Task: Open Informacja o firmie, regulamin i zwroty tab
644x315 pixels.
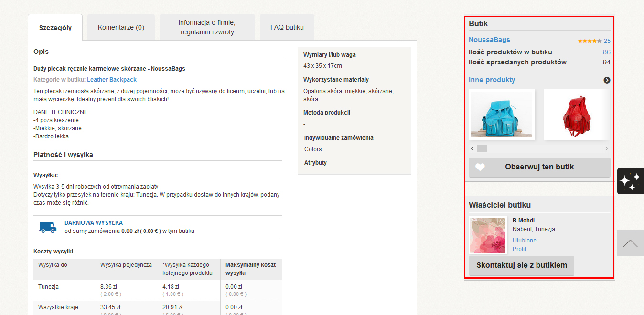Action: pos(207,27)
